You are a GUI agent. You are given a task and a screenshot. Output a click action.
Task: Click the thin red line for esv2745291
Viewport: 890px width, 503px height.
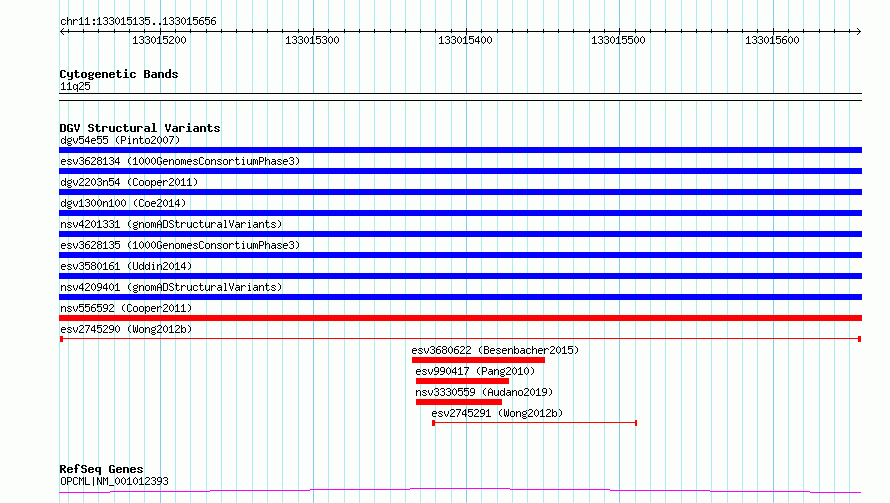(535, 423)
